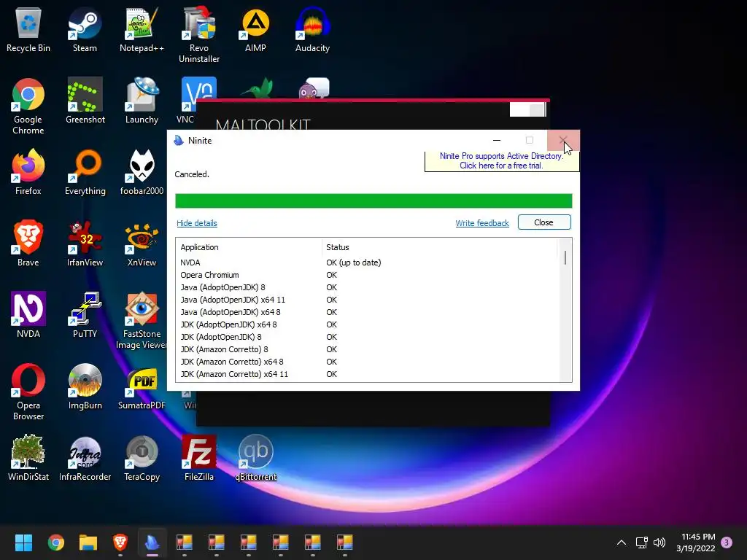Select JDK (AdoptOpenJDK) x64 8 row
This screenshot has height=560, width=747.
367,324
